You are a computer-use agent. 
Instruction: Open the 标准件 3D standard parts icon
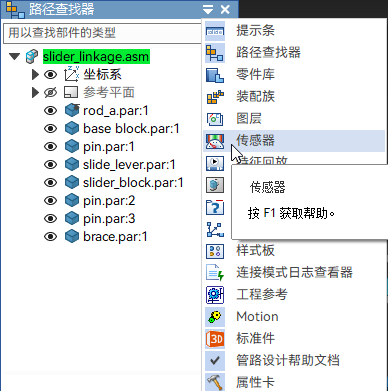point(215,339)
